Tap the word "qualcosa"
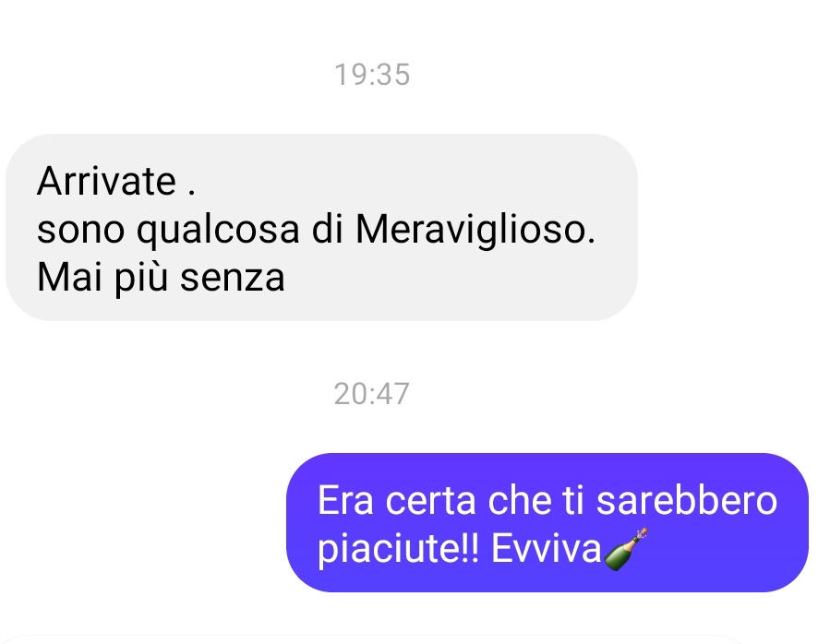The image size is (818, 644). point(218,230)
